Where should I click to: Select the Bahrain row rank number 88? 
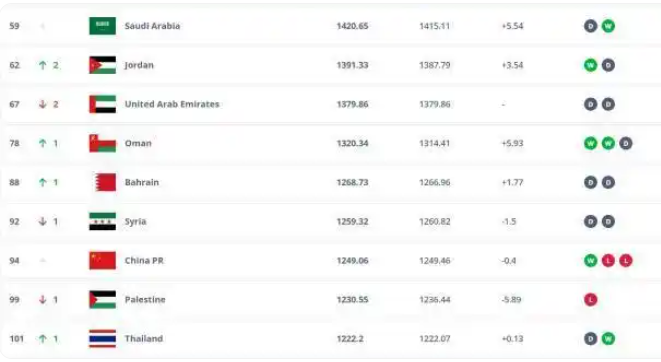(14, 182)
